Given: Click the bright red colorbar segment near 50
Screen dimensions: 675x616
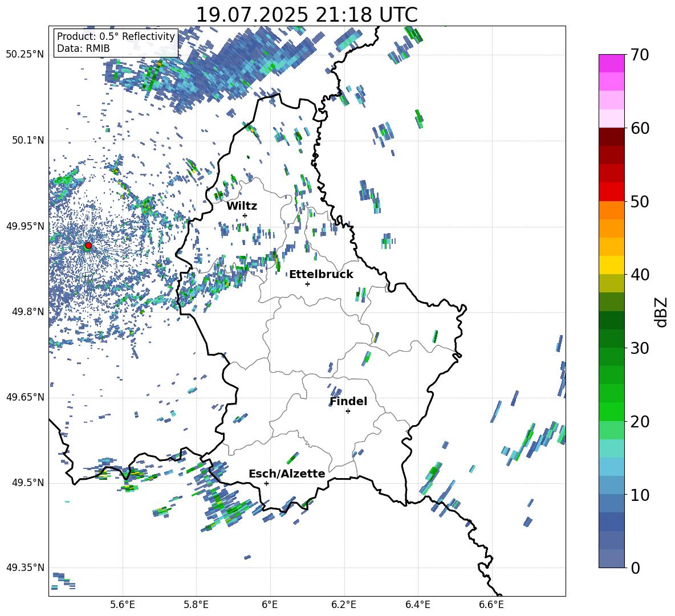Looking at the screenshot, I should point(611,192).
